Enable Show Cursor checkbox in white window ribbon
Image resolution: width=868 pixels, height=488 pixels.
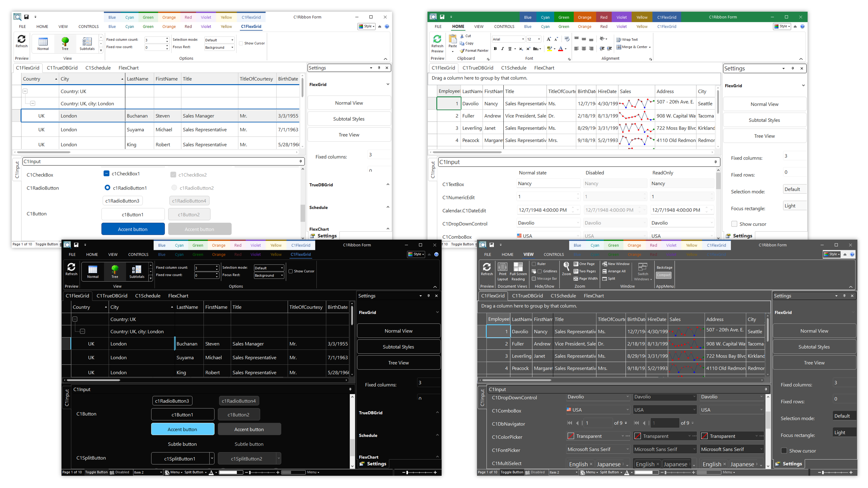click(241, 43)
